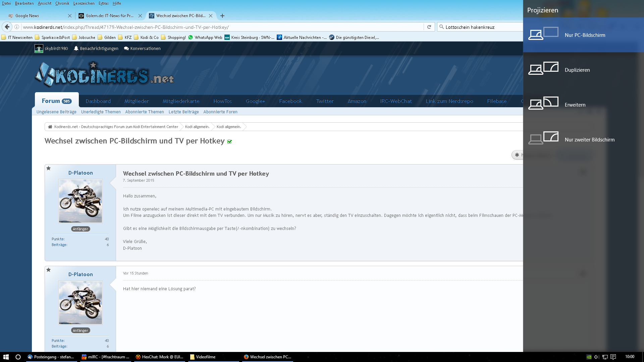Open Kreis Steinburg SWN bookmark
Viewport: 644px width, 362px height.
point(250,37)
